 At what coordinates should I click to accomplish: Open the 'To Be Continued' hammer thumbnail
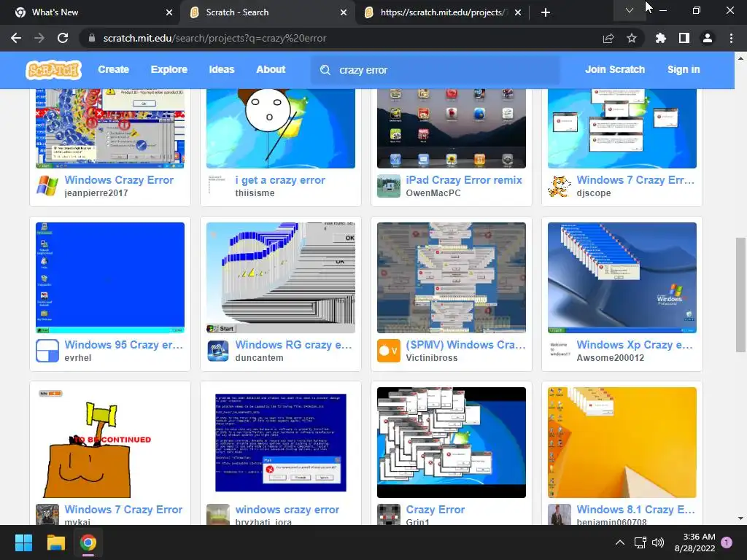coord(110,443)
